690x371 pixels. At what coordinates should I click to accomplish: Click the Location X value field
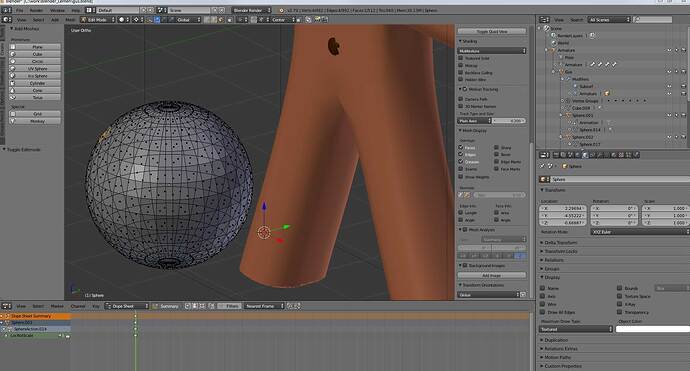click(x=563, y=208)
